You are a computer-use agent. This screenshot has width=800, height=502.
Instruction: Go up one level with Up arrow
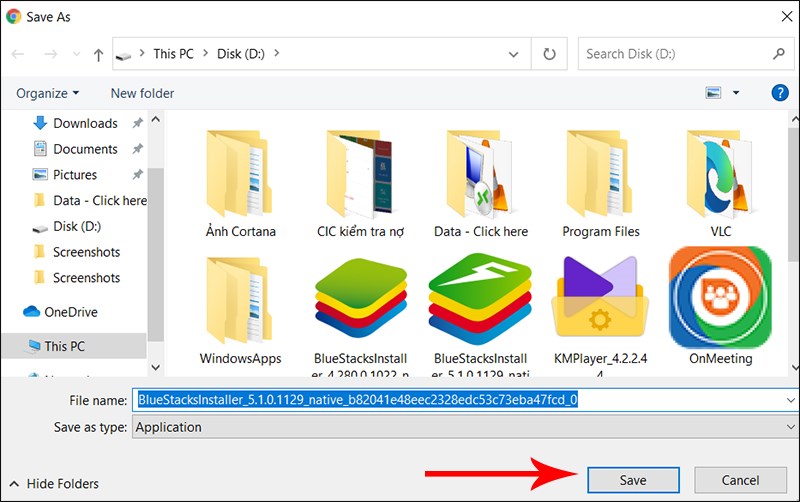coord(98,55)
